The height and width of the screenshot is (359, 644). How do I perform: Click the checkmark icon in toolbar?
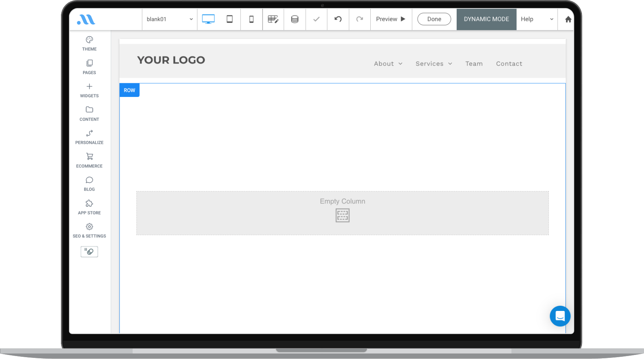(x=316, y=19)
